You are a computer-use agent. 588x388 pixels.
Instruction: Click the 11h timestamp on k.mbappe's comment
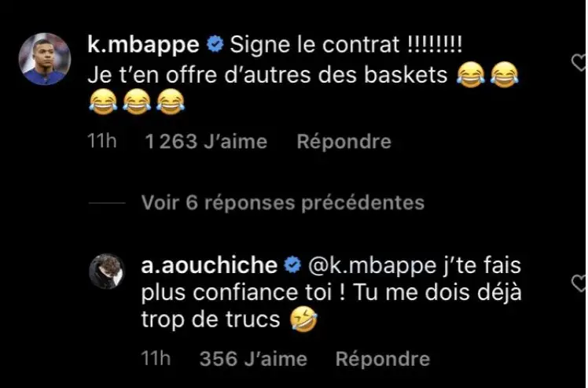(102, 142)
